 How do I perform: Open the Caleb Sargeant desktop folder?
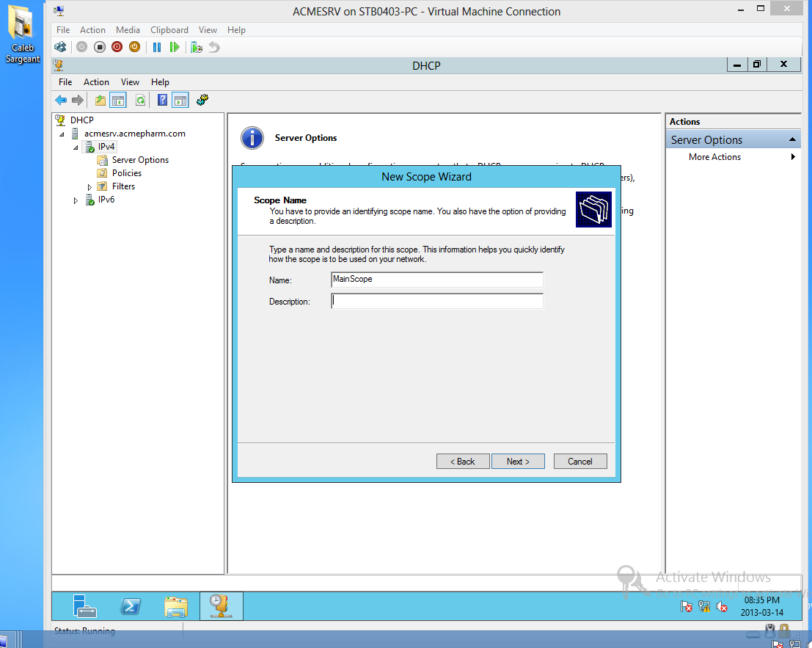click(x=22, y=34)
